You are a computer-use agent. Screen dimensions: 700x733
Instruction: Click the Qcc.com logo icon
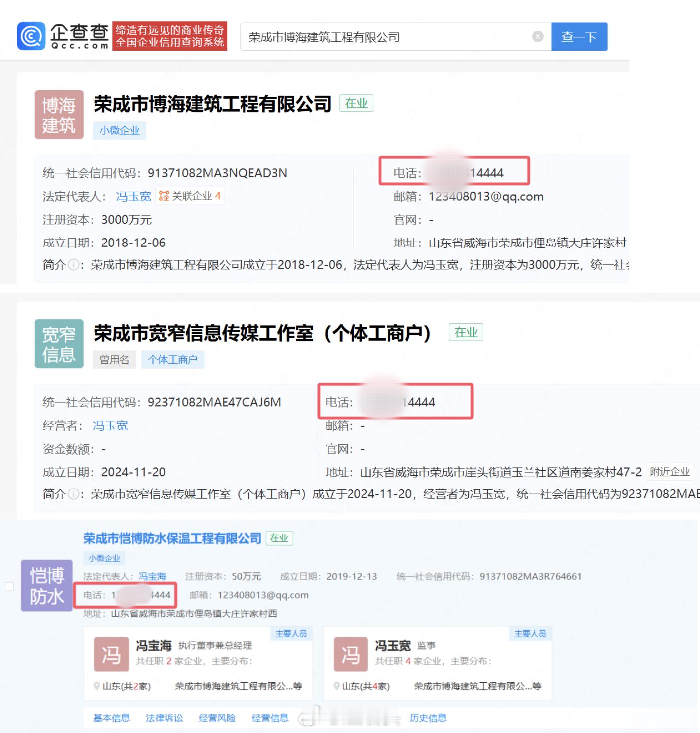(x=31, y=36)
